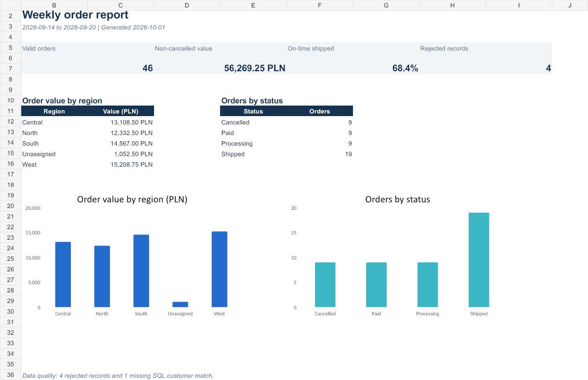Click the 56,269.25 PLN total value

pyautogui.click(x=255, y=68)
